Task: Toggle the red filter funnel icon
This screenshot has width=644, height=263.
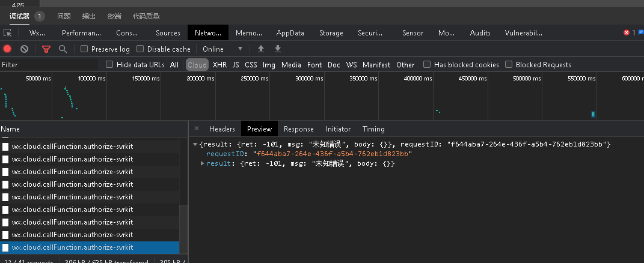Action: [46, 49]
